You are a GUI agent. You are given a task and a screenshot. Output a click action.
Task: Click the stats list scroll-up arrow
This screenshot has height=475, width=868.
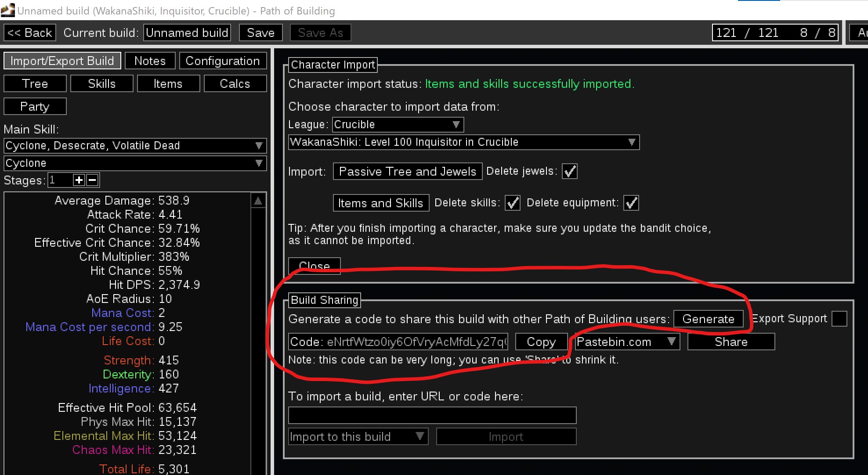point(258,201)
